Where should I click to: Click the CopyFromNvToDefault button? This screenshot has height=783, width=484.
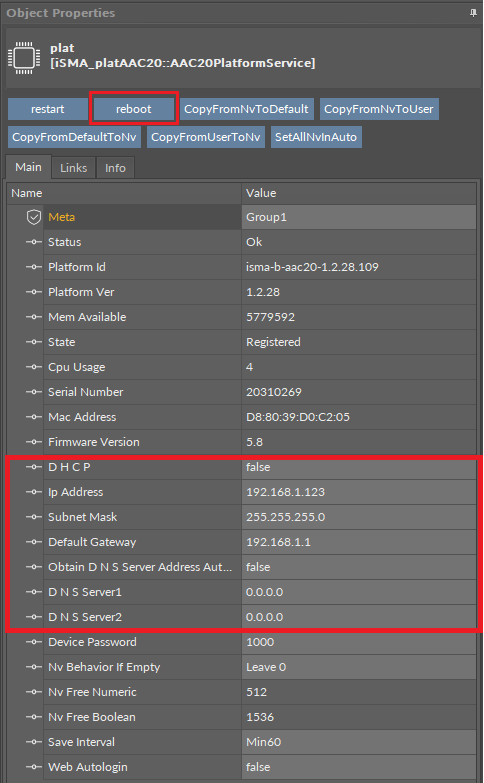[x=246, y=109]
